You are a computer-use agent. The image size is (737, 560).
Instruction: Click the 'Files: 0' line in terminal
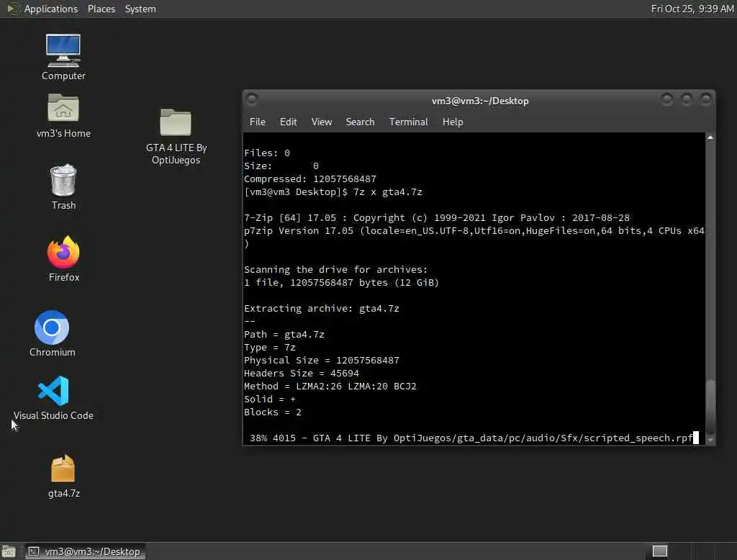(x=267, y=153)
